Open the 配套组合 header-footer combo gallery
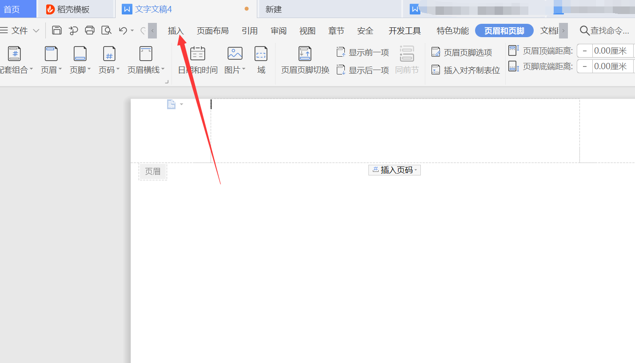The image size is (635, 363). pyautogui.click(x=15, y=60)
